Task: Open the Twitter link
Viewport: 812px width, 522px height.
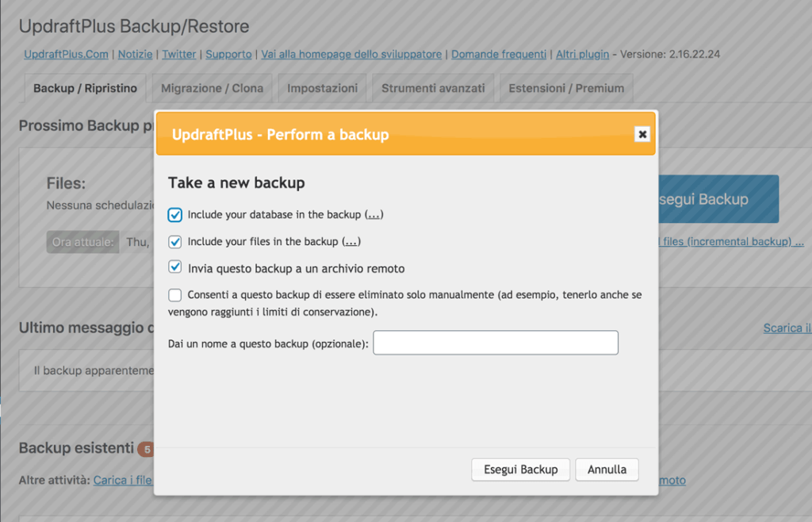Action: coord(179,55)
